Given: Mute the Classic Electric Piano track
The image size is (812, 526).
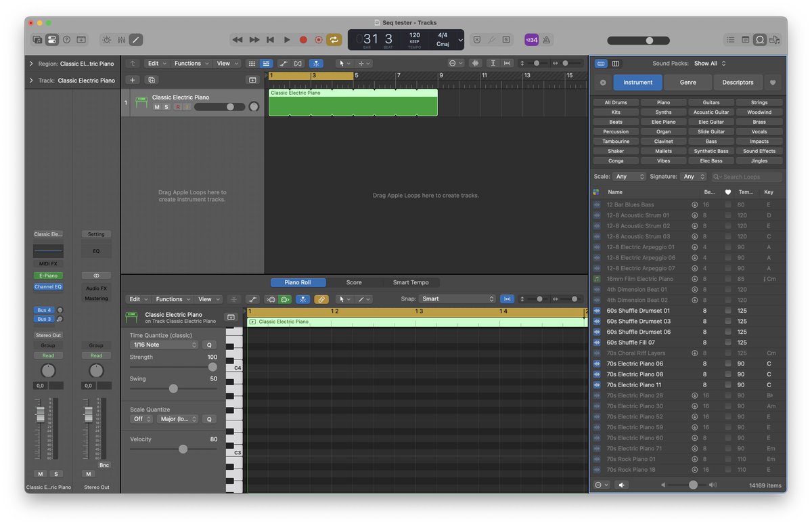Looking at the screenshot, I should pos(157,107).
